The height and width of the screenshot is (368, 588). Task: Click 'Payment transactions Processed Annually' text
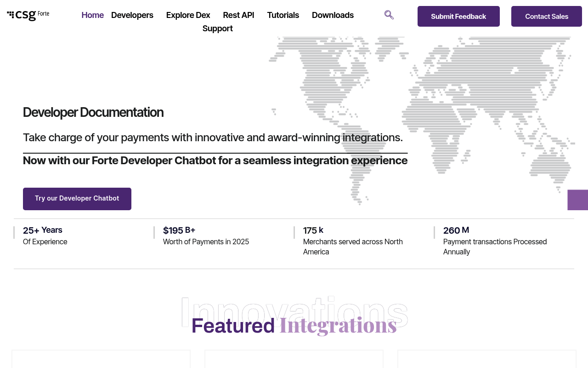(495, 247)
